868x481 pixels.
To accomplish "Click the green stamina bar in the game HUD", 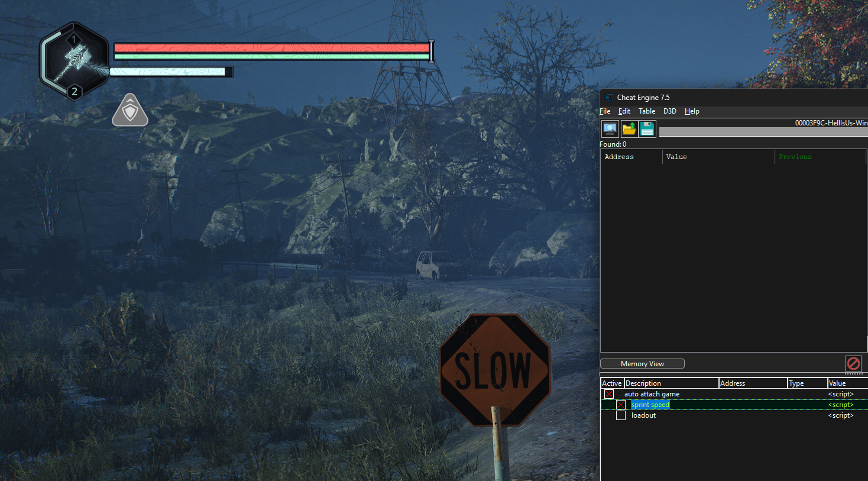I will [271, 57].
